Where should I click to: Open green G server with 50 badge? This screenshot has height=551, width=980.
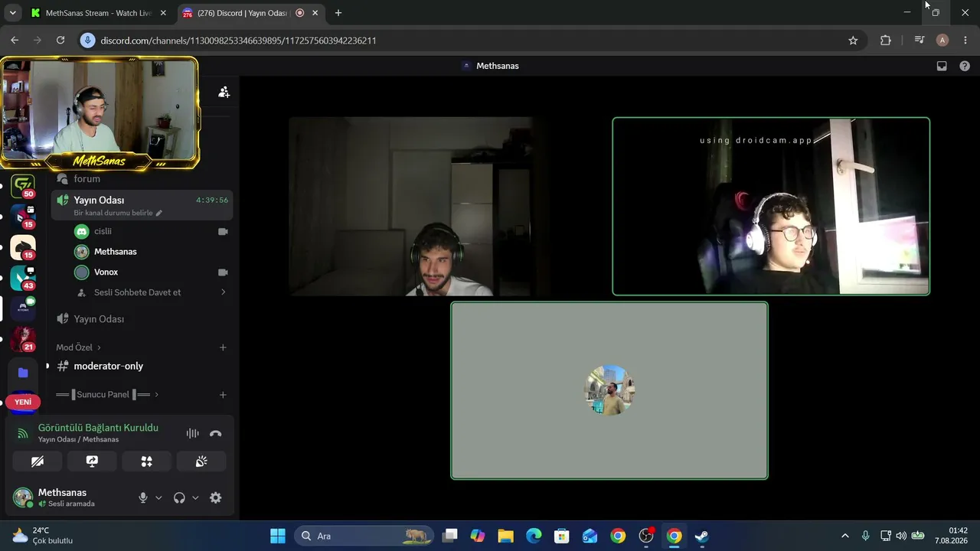[23, 186]
